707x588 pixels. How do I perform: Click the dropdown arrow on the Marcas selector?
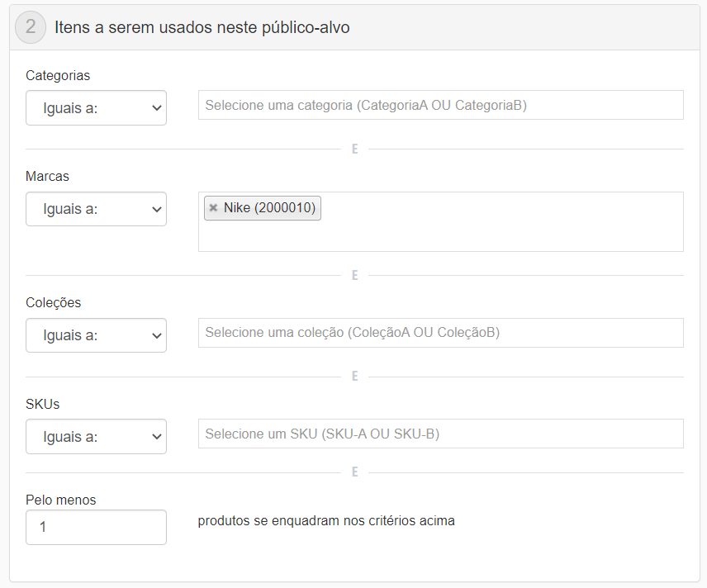tap(155, 208)
